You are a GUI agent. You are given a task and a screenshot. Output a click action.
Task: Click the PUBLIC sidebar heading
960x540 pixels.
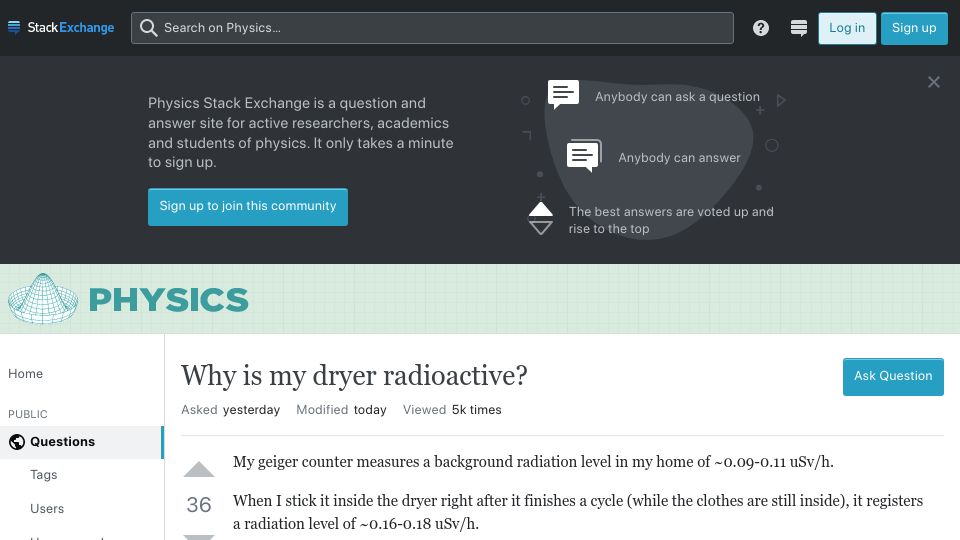coord(28,414)
